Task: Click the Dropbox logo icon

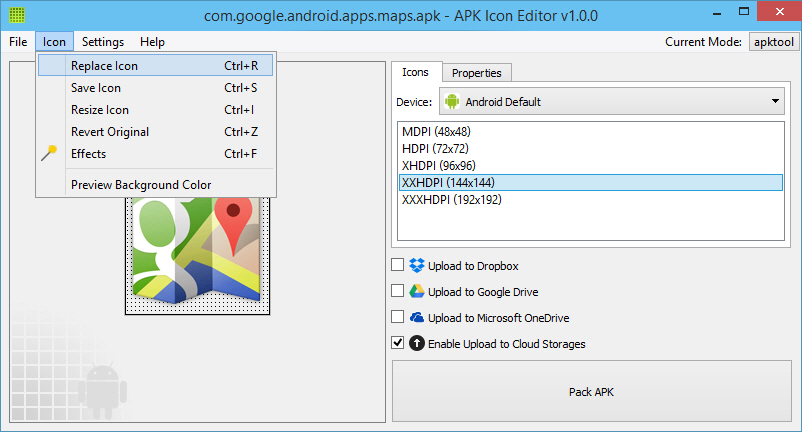Action: tap(417, 266)
